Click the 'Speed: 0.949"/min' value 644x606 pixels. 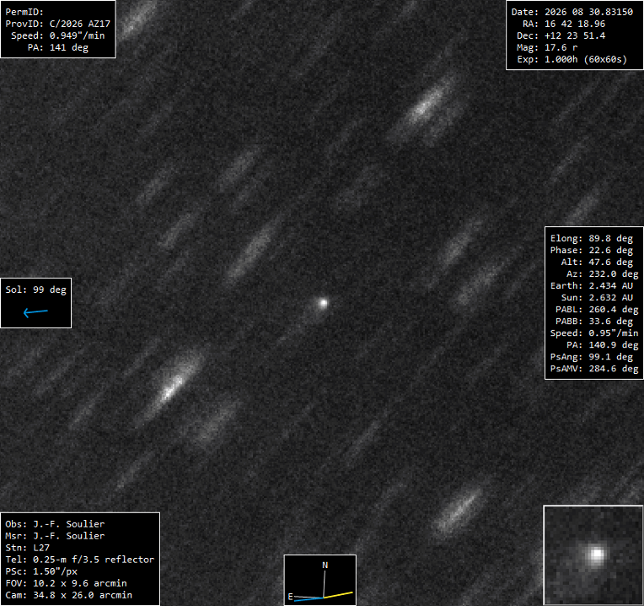(x=58, y=36)
